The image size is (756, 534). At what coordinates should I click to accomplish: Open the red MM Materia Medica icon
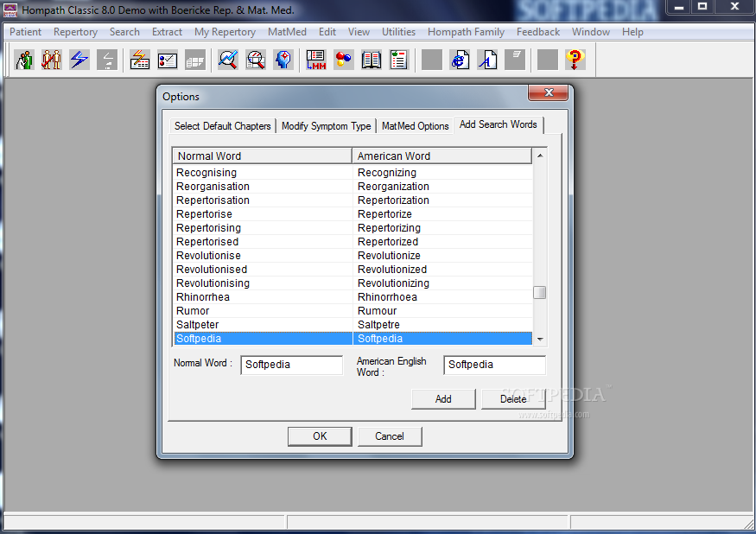316,60
